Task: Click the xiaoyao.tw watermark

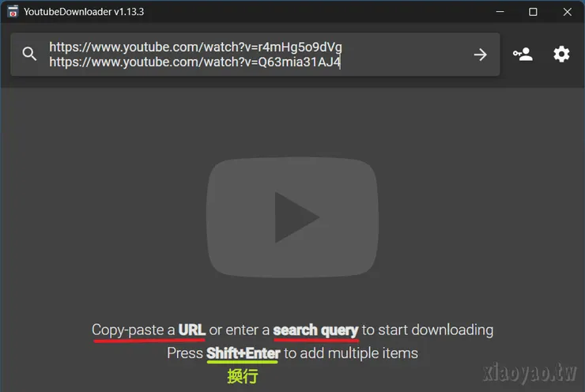Action: pos(530,373)
